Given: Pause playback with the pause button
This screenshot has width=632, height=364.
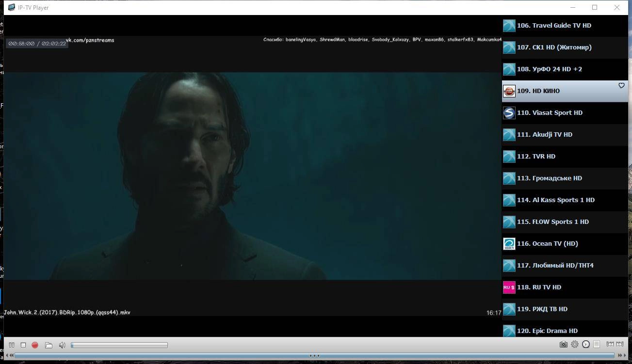Looking at the screenshot, I should (12, 345).
